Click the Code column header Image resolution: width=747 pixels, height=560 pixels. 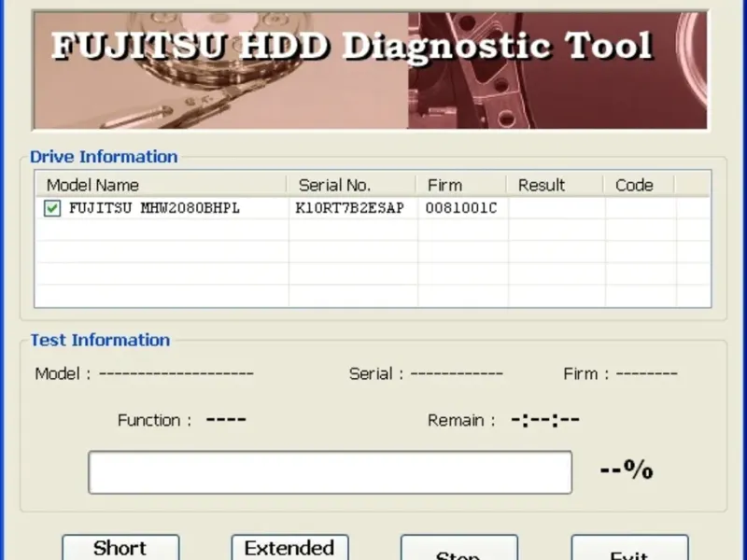tap(640, 185)
